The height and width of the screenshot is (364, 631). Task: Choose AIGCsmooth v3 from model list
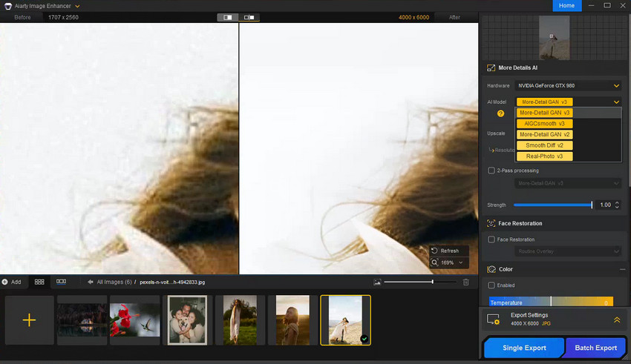point(544,124)
